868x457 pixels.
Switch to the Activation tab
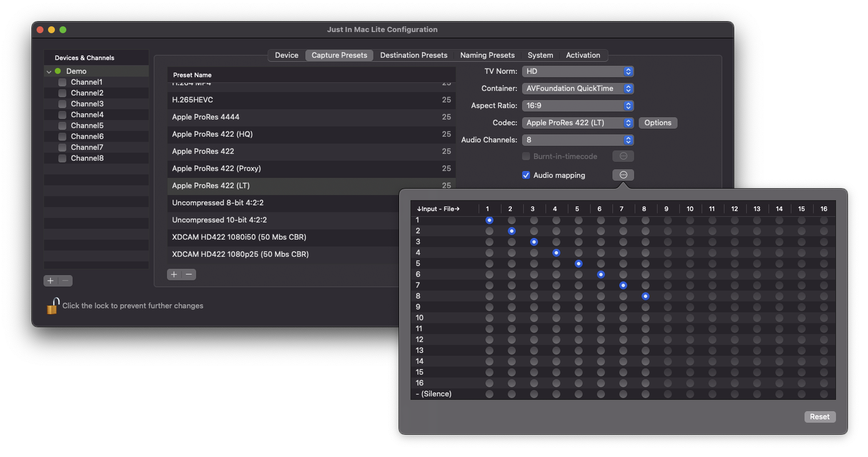click(x=583, y=55)
